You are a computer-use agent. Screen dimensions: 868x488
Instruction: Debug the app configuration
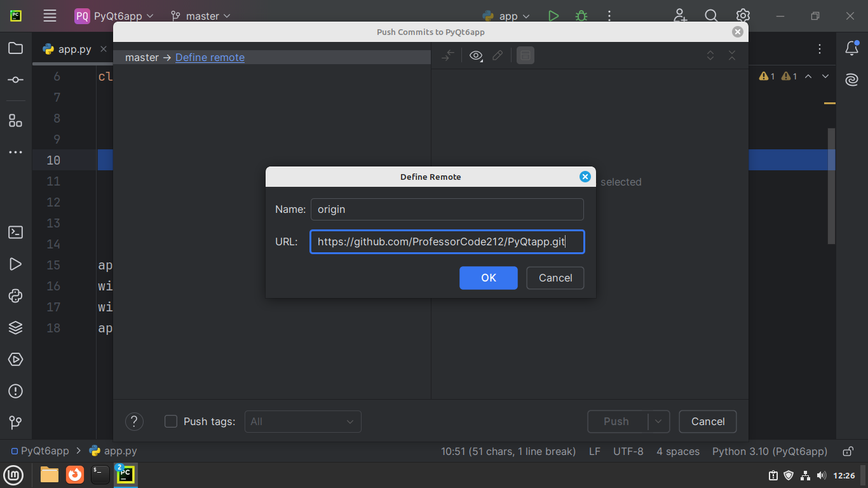(x=581, y=16)
